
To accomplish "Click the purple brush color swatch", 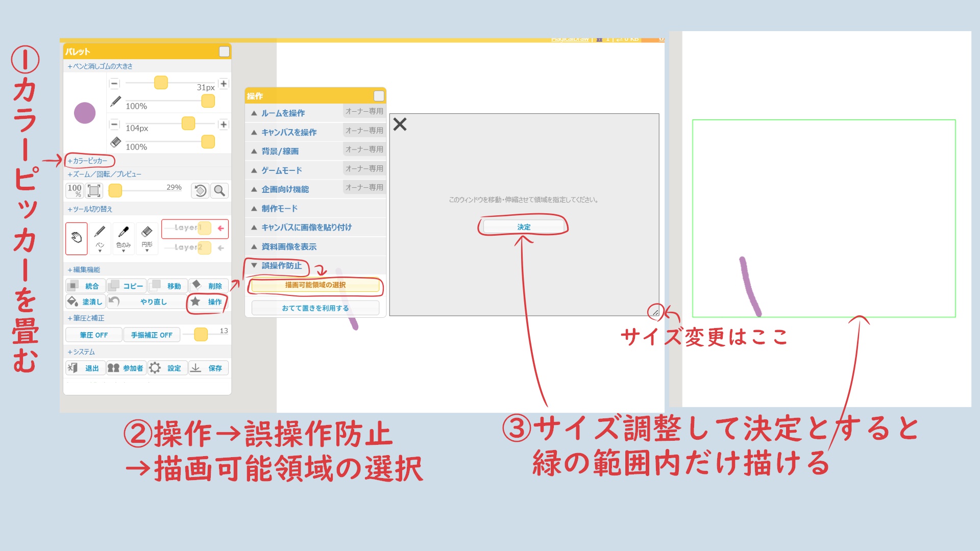I will click(85, 113).
